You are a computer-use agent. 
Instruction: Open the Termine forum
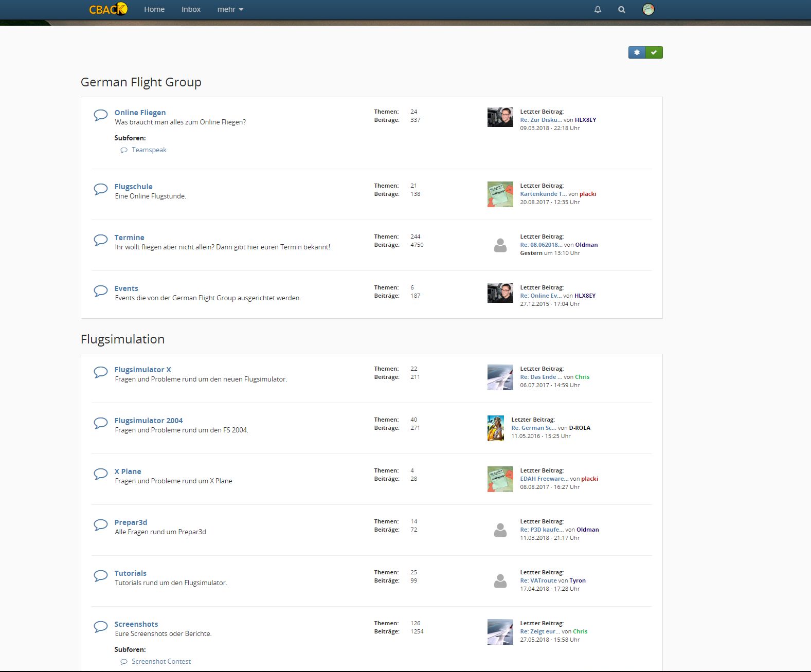tap(129, 238)
